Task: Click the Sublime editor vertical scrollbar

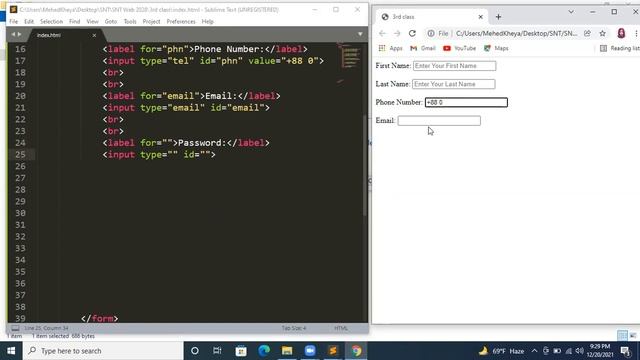Action: tap(365, 165)
